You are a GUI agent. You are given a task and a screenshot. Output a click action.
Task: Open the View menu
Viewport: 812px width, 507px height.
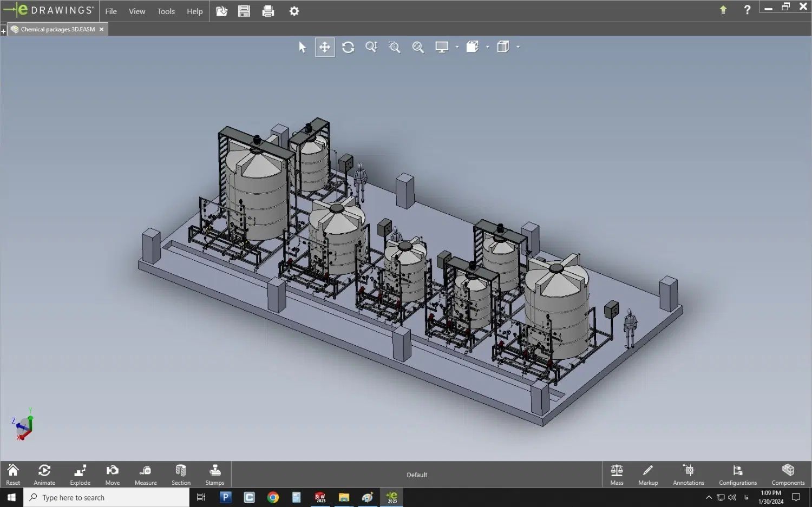[x=136, y=11]
